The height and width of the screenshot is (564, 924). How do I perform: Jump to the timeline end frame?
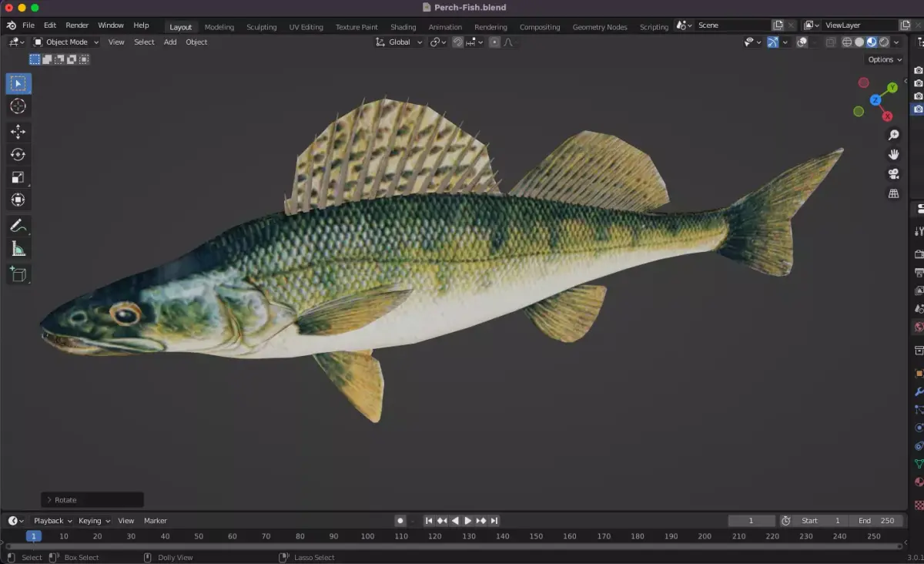pyautogui.click(x=494, y=521)
